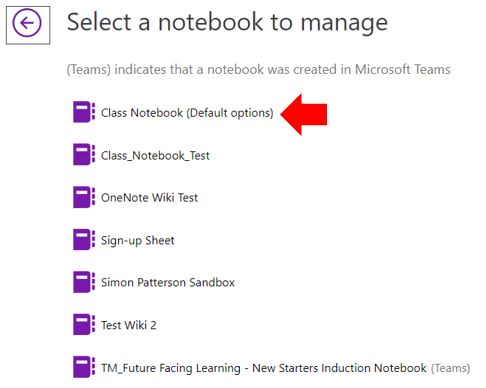Click the Simon Patterson Sandbox notebook icon
486x388 pixels.
[84, 282]
